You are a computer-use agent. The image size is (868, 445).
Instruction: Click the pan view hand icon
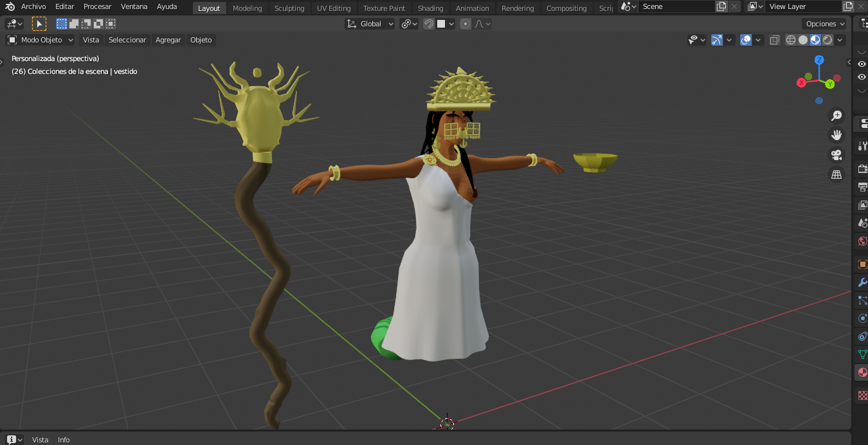click(836, 135)
